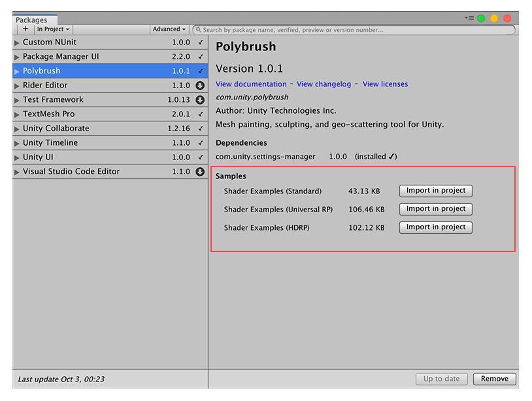Open the View documentation link
This screenshot has width=532, height=401.
pos(249,84)
